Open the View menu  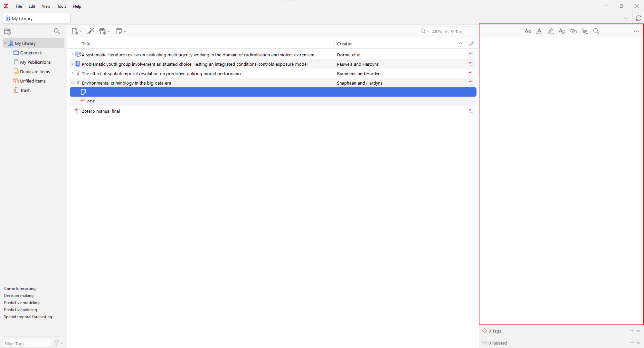pos(46,6)
